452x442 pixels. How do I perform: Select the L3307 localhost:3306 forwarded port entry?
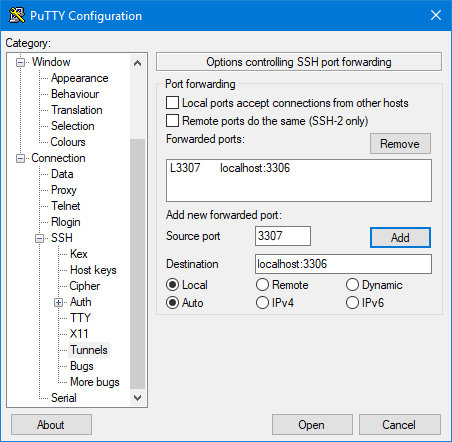[299, 168]
